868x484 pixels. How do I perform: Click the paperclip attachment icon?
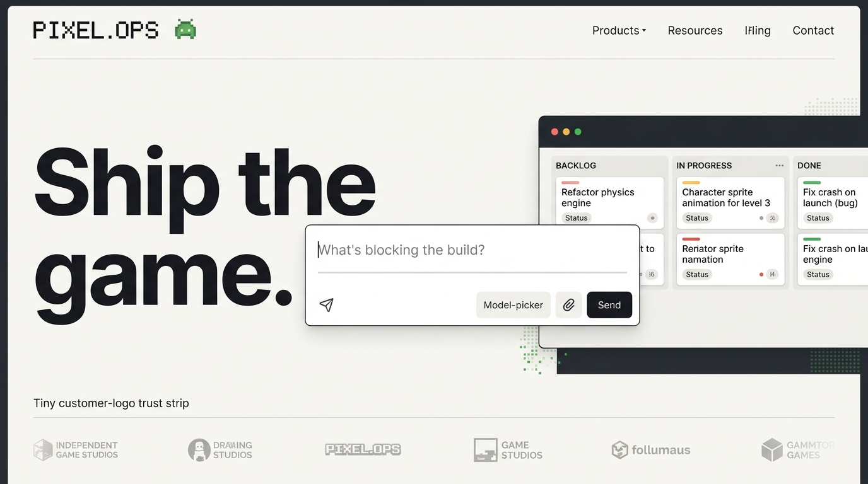(x=568, y=305)
